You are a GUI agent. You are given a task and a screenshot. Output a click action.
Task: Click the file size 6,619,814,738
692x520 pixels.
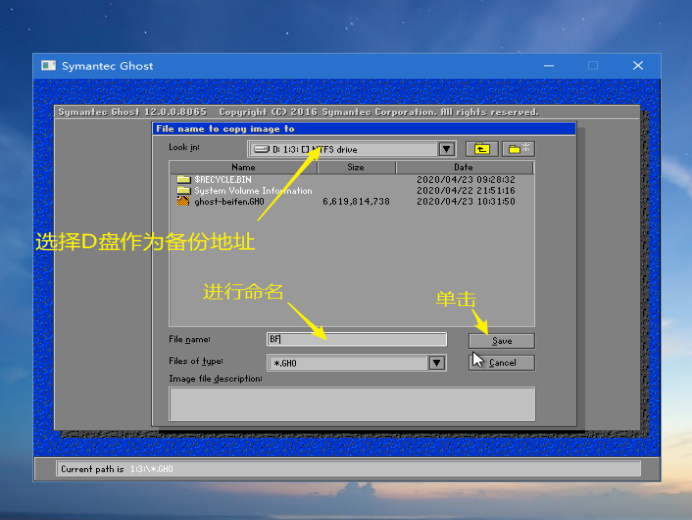pyautogui.click(x=356, y=202)
